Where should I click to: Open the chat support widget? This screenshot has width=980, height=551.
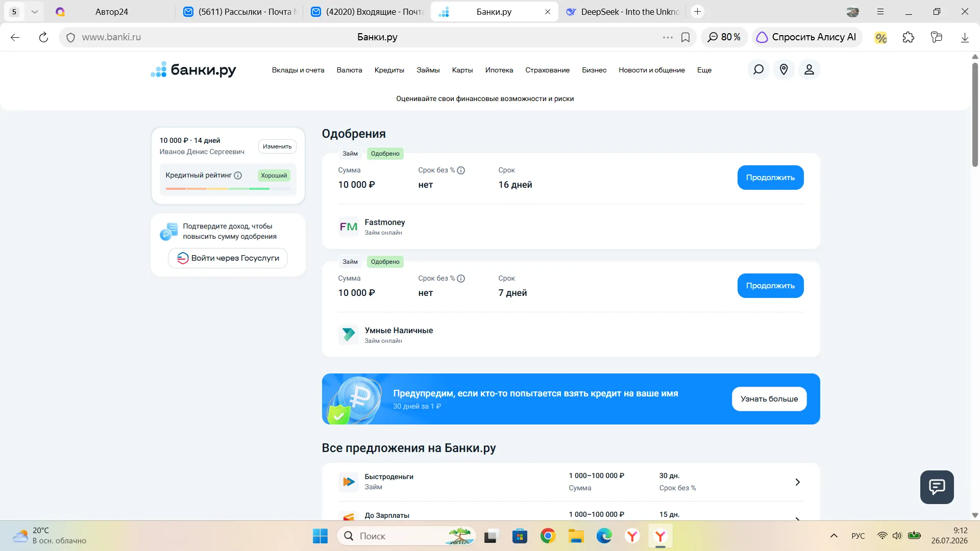point(937,487)
